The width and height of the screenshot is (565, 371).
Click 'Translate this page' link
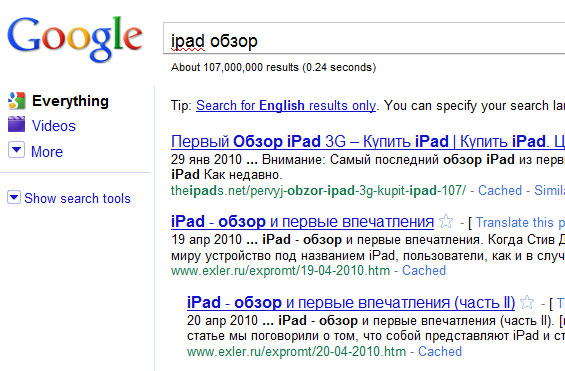click(x=520, y=223)
